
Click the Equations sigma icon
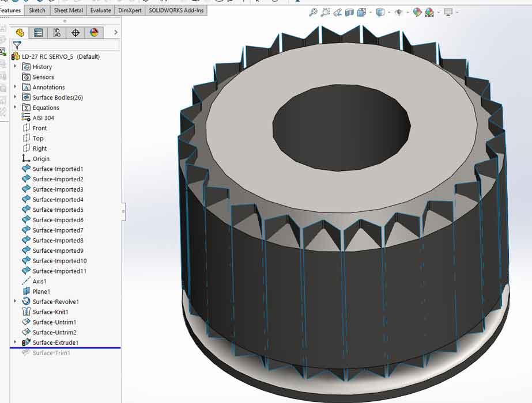[26, 108]
